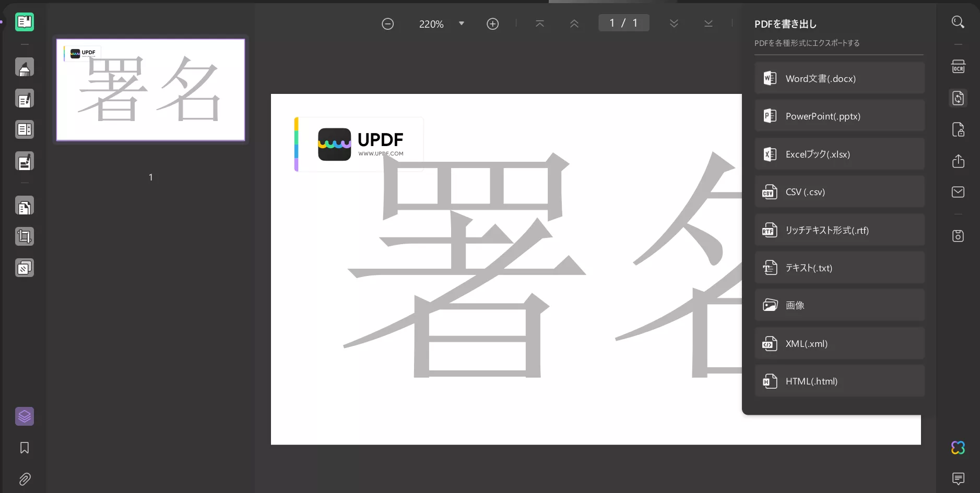Go to the next page
Image resolution: width=980 pixels, height=493 pixels.
pos(674,23)
